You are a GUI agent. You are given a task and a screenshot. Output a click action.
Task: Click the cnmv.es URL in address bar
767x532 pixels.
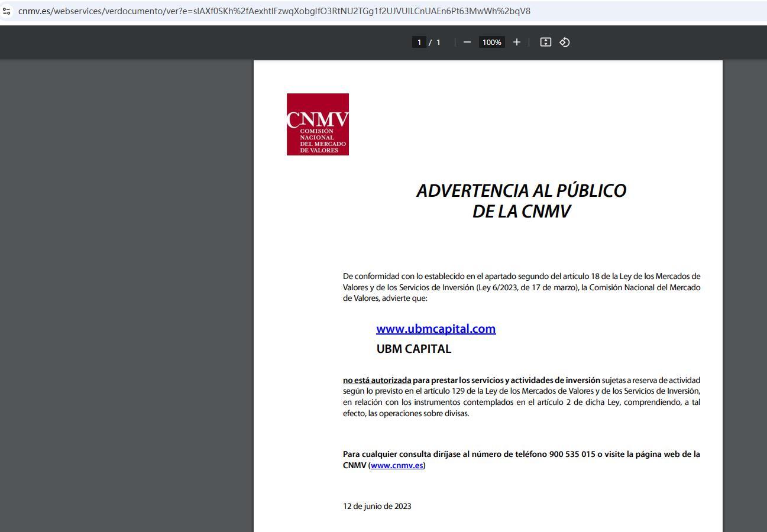click(274, 11)
